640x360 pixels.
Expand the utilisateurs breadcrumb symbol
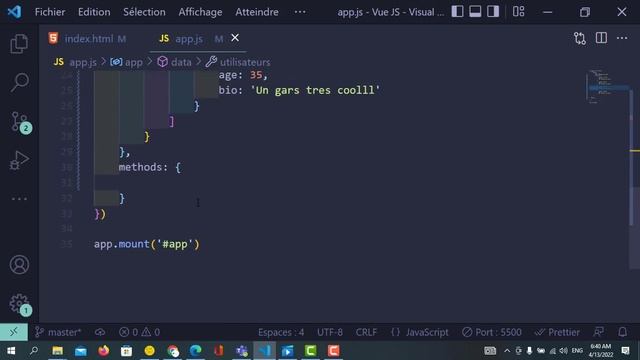tap(238, 62)
